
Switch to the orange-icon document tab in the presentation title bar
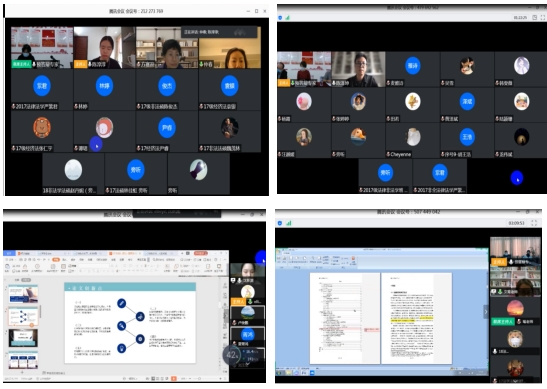pos(124,253)
